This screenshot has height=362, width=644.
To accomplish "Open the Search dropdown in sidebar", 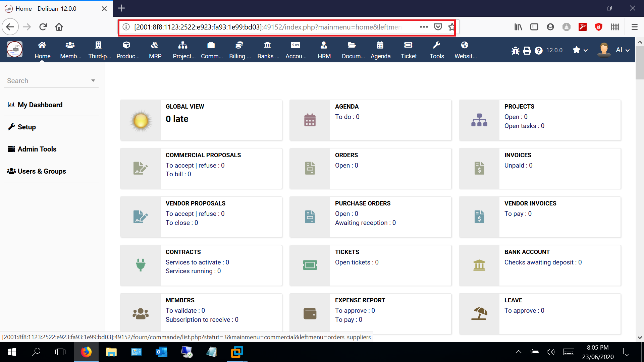I will point(51,80).
